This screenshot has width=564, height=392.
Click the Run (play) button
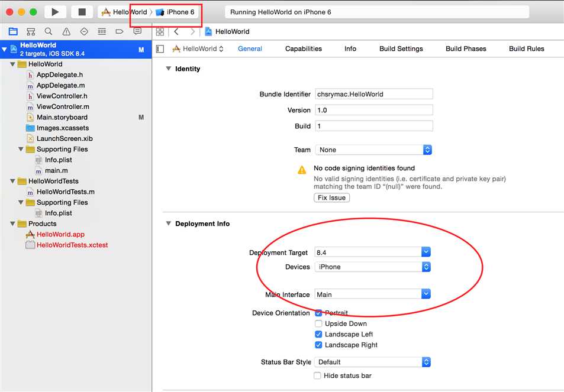55,12
